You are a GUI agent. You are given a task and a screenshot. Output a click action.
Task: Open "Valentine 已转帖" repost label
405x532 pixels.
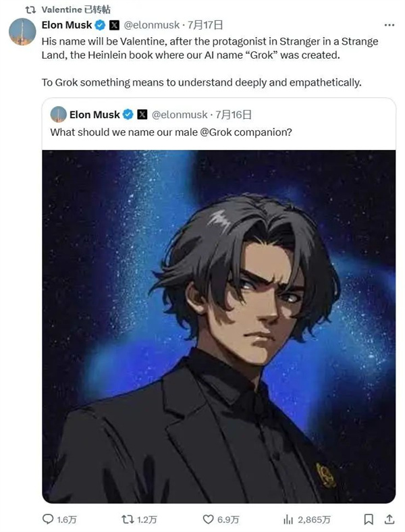click(76, 9)
